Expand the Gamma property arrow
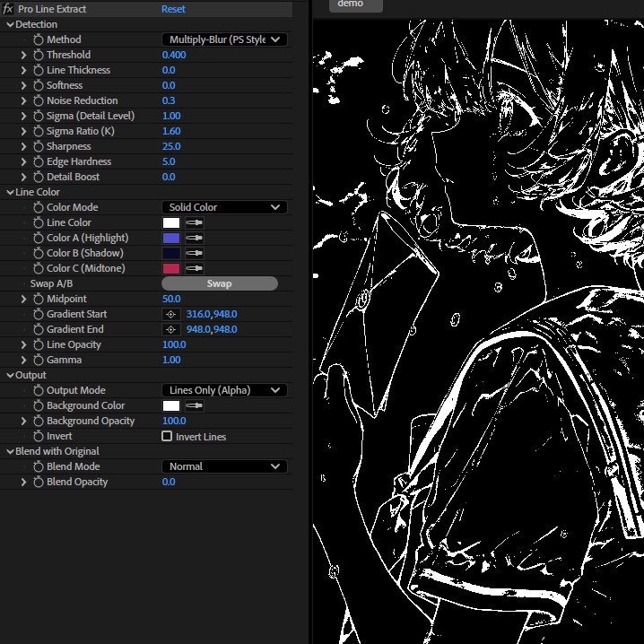Viewport: 644px width, 644px height. 23,360
